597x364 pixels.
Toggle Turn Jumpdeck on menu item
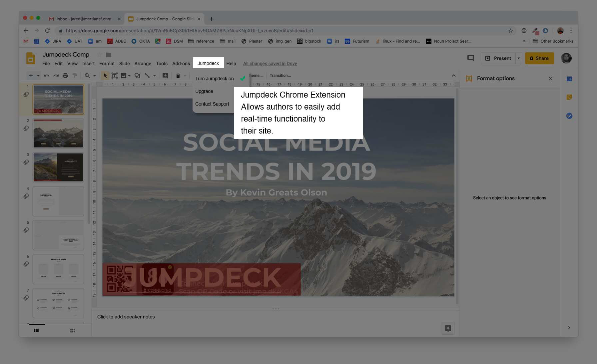pyautogui.click(x=221, y=79)
